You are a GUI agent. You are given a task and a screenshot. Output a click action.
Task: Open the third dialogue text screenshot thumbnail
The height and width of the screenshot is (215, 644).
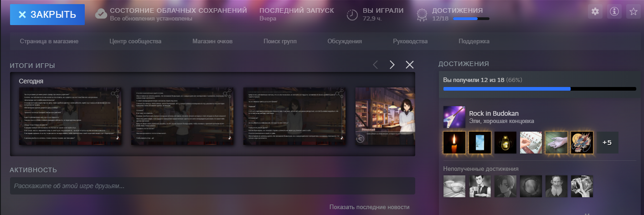click(x=294, y=116)
